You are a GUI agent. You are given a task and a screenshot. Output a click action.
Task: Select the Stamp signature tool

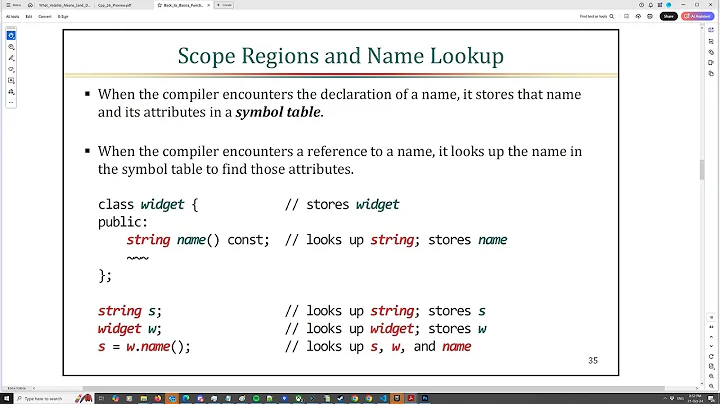coord(11,91)
